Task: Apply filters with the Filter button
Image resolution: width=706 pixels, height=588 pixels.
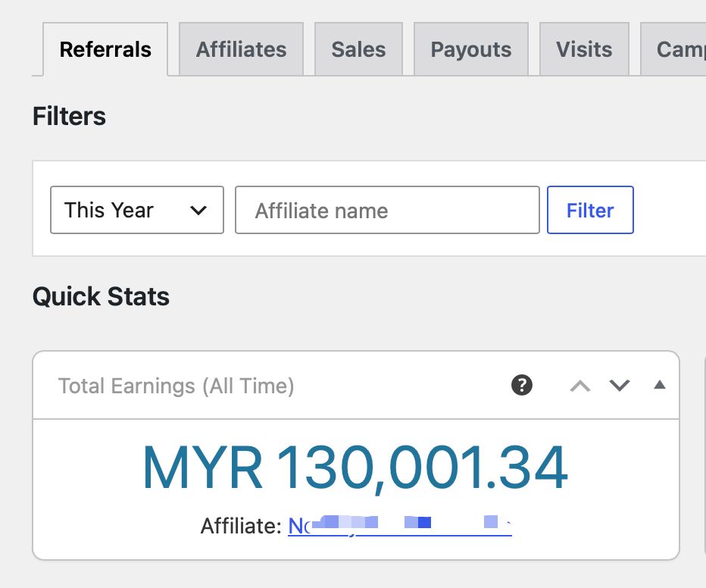Action: coord(590,210)
